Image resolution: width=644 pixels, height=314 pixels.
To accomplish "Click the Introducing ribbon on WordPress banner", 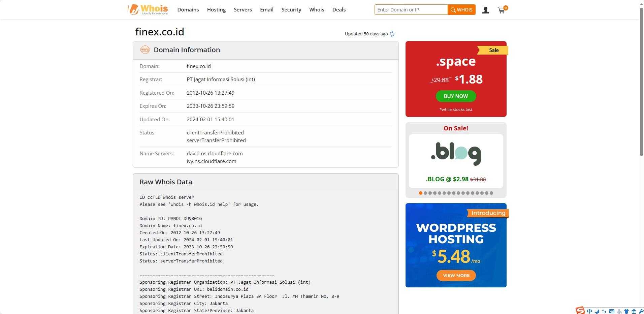I will point(488,213).
